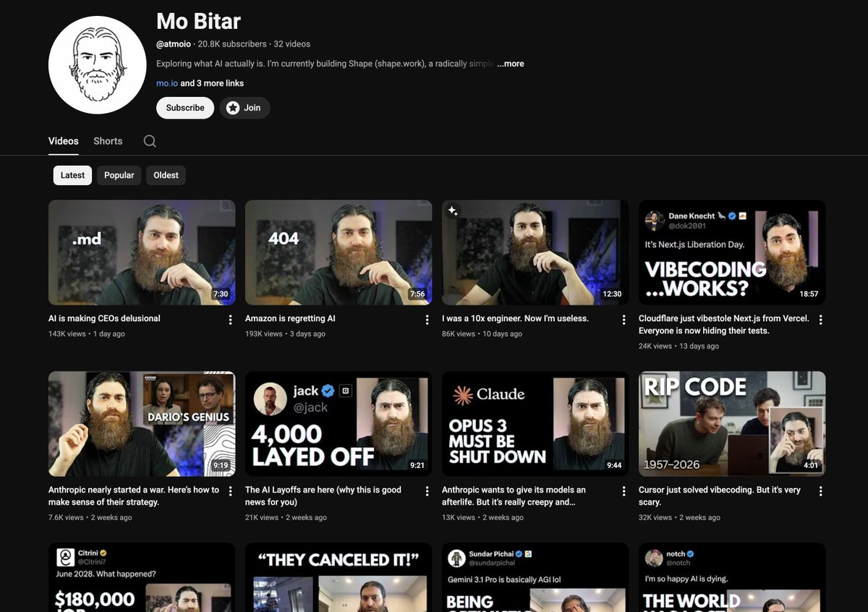Click '143K views • 1 day ago' text

pos(87,334)
